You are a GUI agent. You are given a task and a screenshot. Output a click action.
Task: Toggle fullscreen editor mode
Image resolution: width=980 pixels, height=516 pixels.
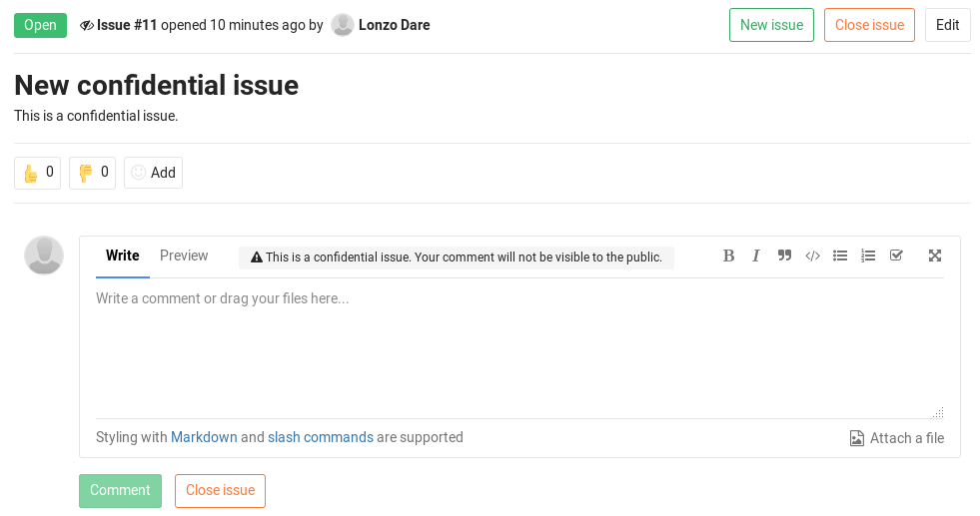click(x=935, y=256)
